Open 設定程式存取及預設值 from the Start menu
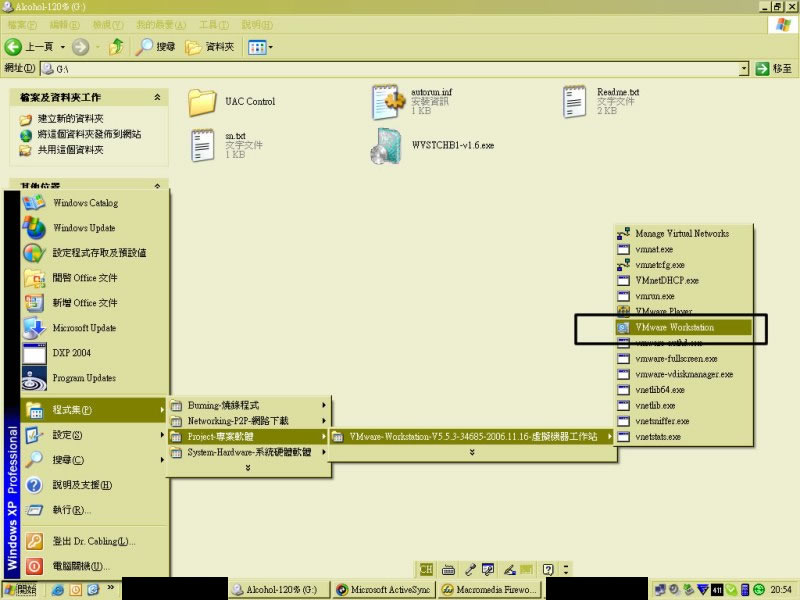 pos(95,253)
